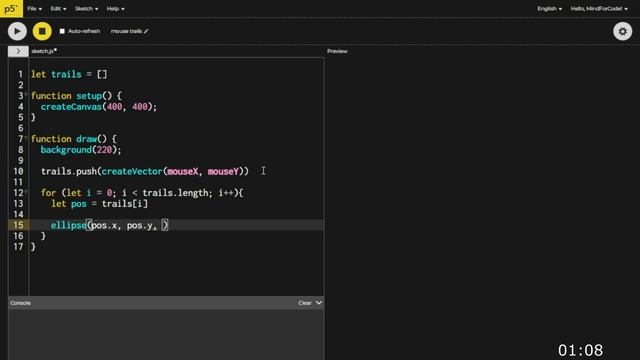Click the p5 logo icon
Screen dimensions: 640x360
[x=11, y=9]
